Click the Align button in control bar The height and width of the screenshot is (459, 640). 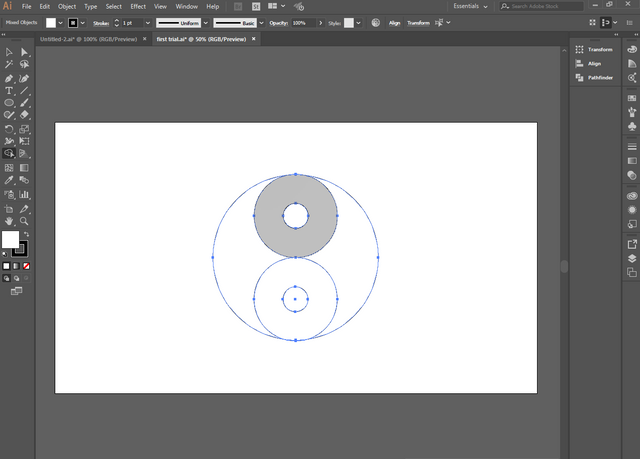click(x=394, y=22)
